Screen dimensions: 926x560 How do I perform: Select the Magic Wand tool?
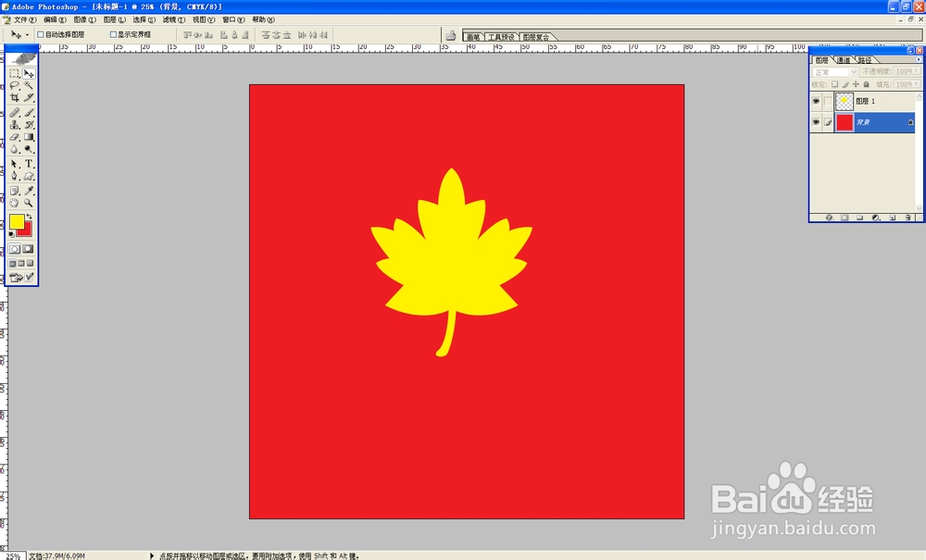click(29, 85)
